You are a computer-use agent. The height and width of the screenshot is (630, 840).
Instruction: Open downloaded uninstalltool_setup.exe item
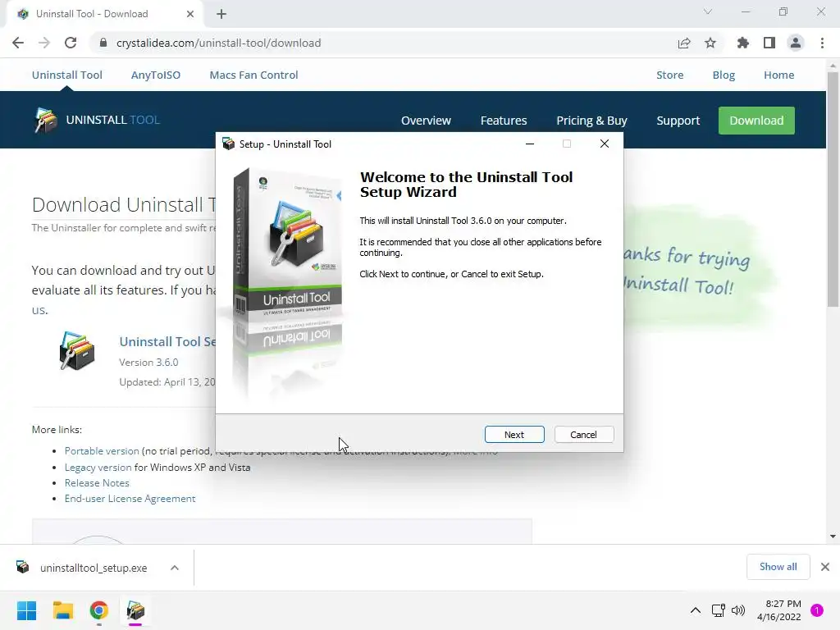click(x=83, y=568)
